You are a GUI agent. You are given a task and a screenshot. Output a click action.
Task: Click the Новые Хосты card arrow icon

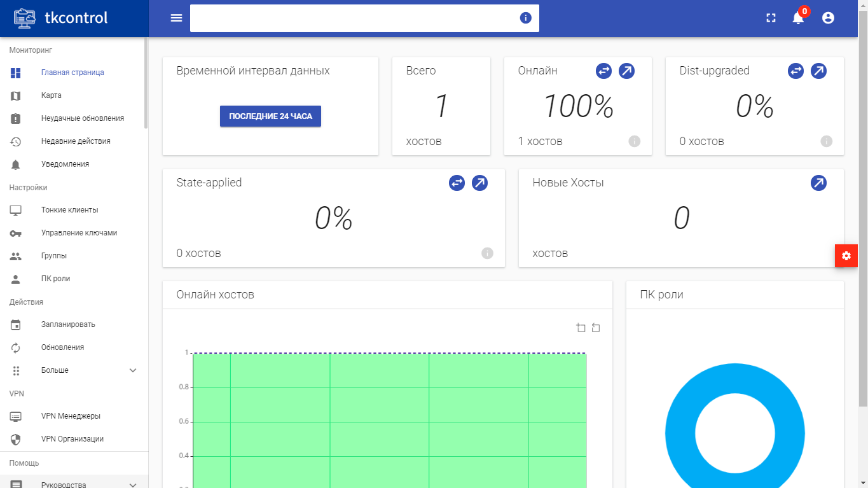tap(818, 183)
